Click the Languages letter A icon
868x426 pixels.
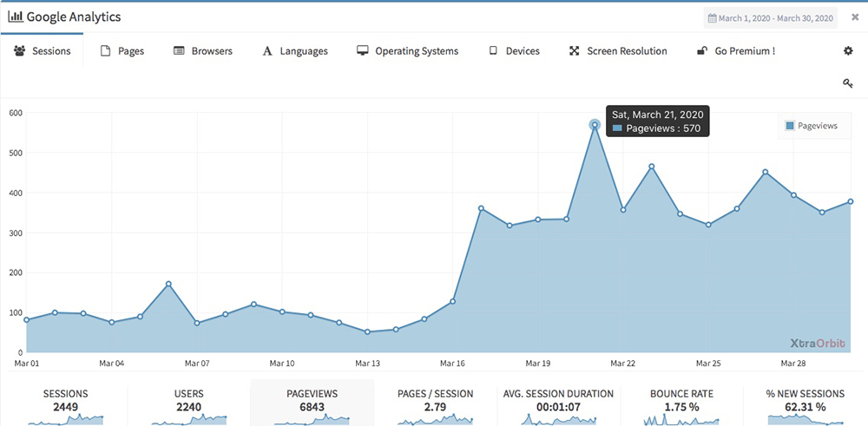tap(267, 51)
